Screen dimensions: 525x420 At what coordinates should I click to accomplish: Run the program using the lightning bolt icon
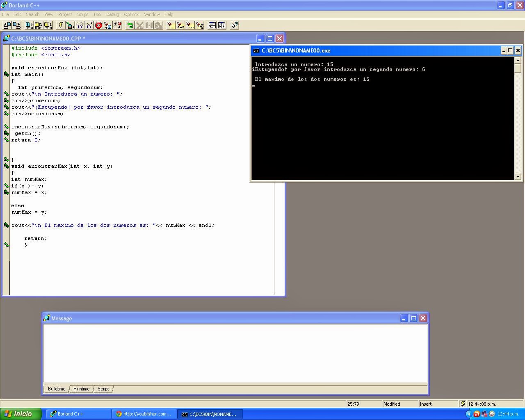point(61,25)
